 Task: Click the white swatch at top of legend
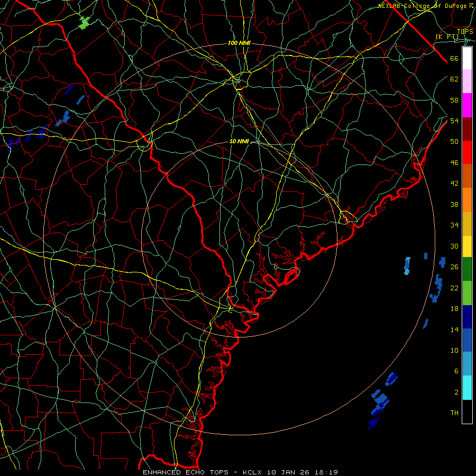[467, 58]
